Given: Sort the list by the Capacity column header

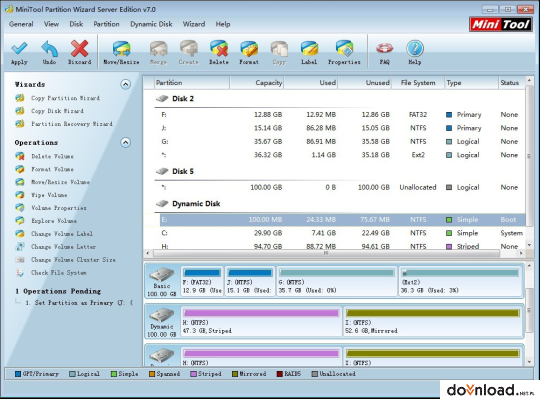Looking at the screenshot, I should [x=256, y=83].
